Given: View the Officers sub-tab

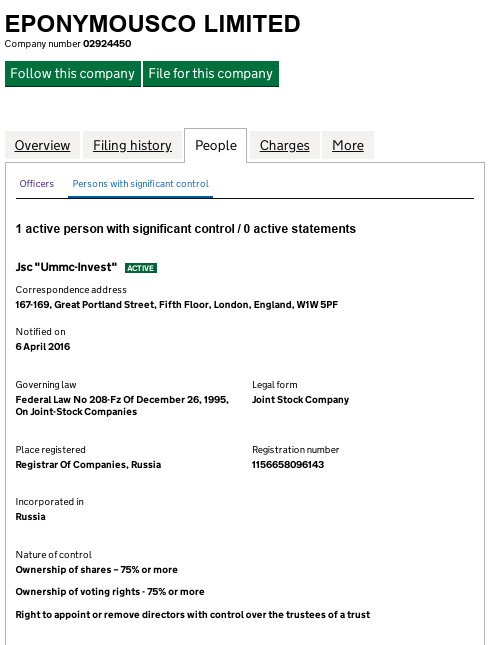Looking at the screenshot, I should click(x=37, y=184).
